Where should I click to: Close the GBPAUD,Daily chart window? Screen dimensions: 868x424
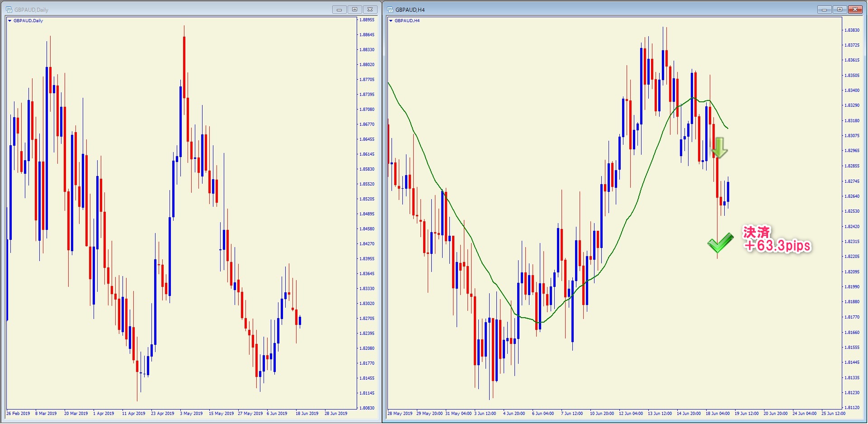click(x=370, y=10)
